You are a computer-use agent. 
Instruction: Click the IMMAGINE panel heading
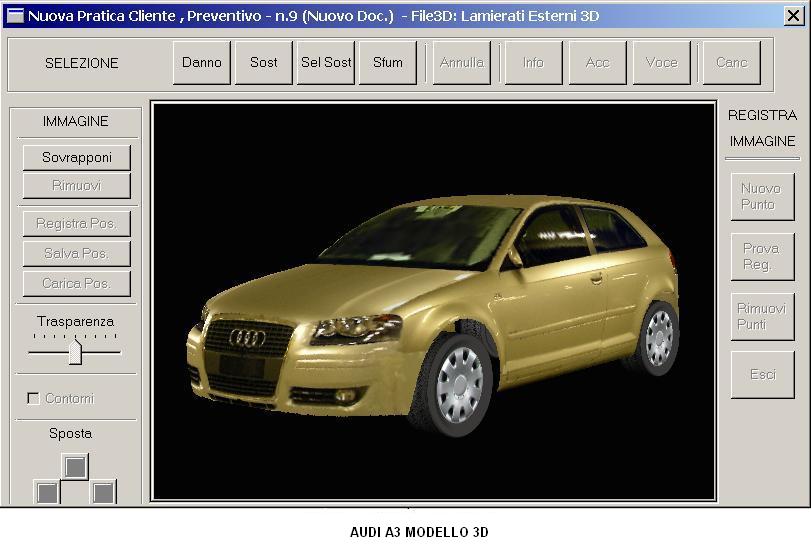76,121
